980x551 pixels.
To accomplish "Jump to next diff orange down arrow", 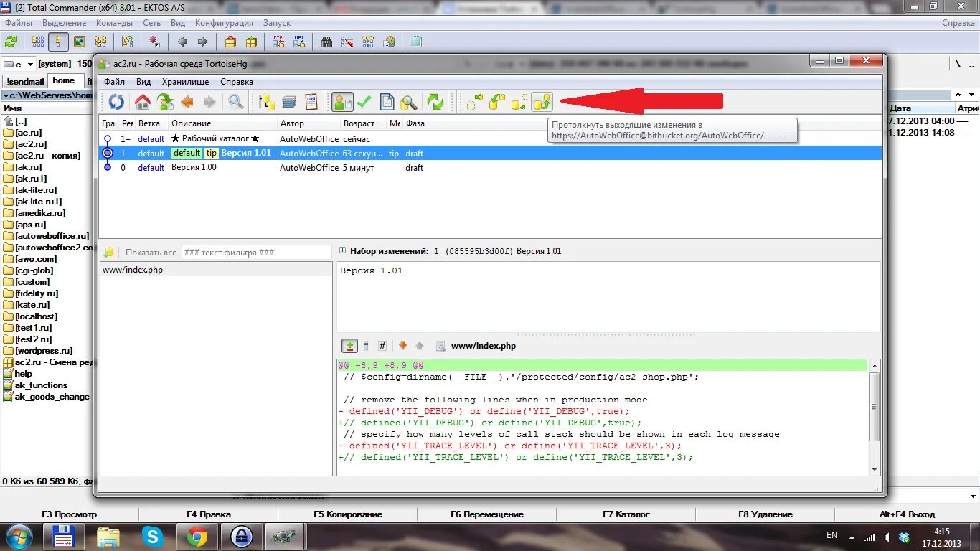I will tap(402, 346).
